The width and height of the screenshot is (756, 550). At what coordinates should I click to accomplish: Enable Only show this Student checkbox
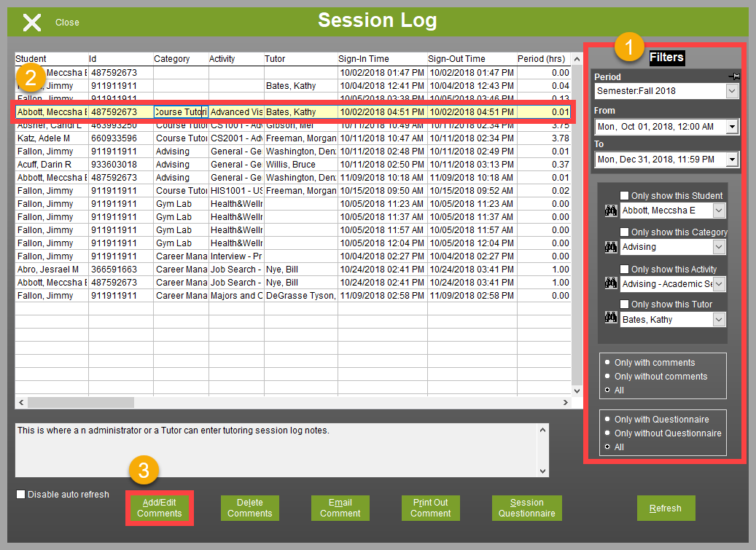coord(624,195)
